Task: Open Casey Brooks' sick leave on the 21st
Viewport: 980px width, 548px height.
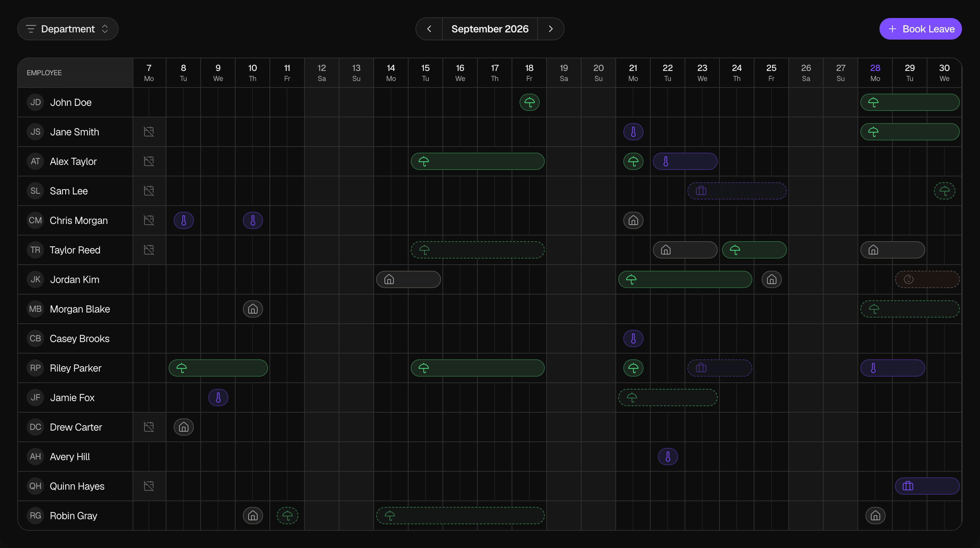Action: pyautogui.click(x=633, y=338)
